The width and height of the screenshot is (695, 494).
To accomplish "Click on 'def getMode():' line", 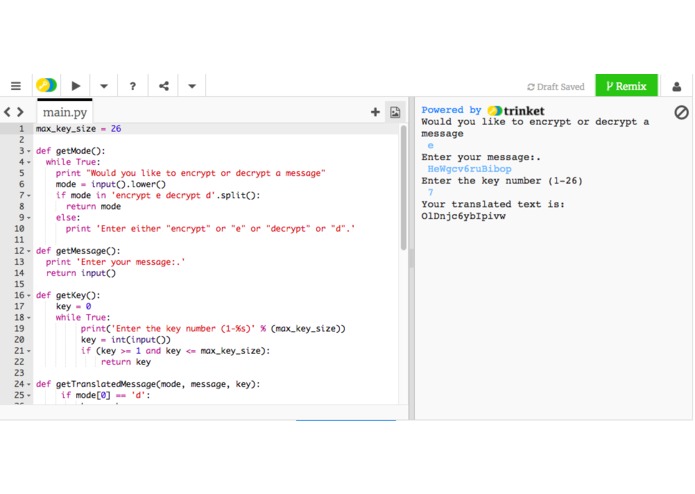I will pyautogui.click(x=70, y=151).
